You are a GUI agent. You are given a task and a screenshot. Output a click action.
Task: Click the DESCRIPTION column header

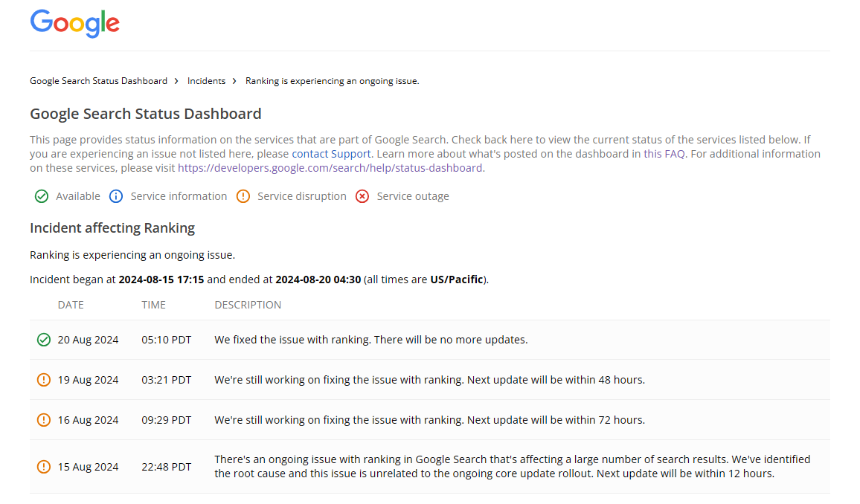point(248,305)
